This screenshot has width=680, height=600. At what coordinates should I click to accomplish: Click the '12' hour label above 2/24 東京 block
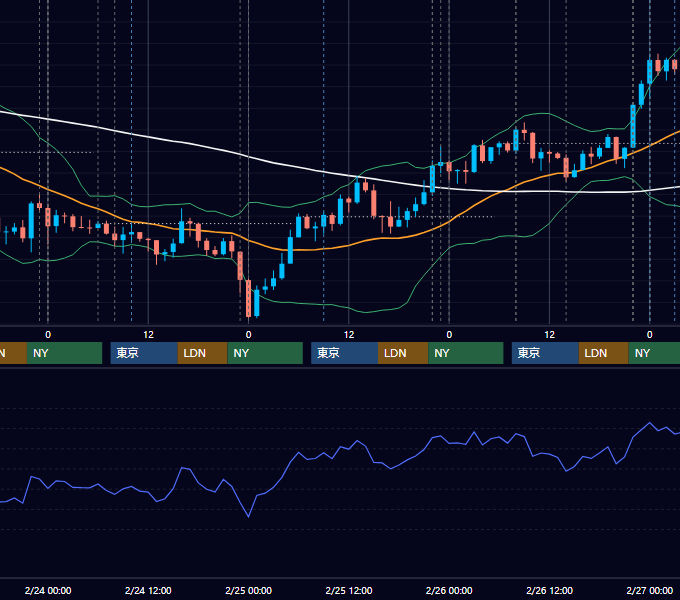click(x=148, y=335)
